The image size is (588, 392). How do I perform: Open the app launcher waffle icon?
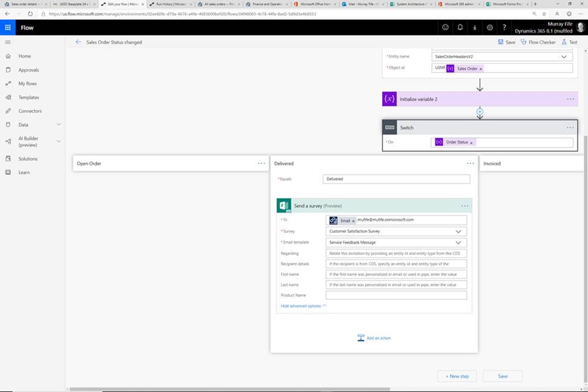pyautogui.click(x=8, y=27)
